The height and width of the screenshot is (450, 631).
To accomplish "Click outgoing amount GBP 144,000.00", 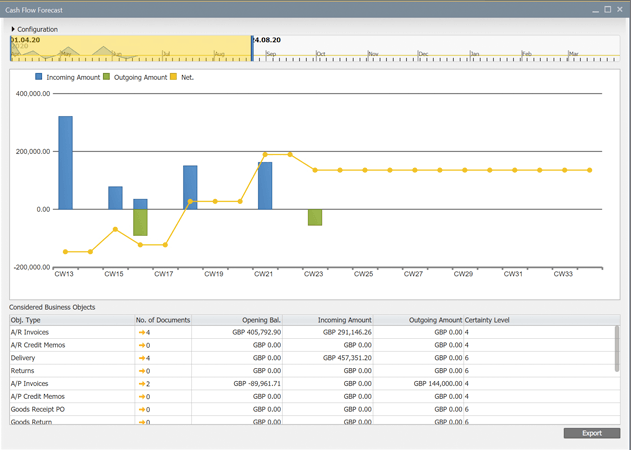I will coord(438,384).
